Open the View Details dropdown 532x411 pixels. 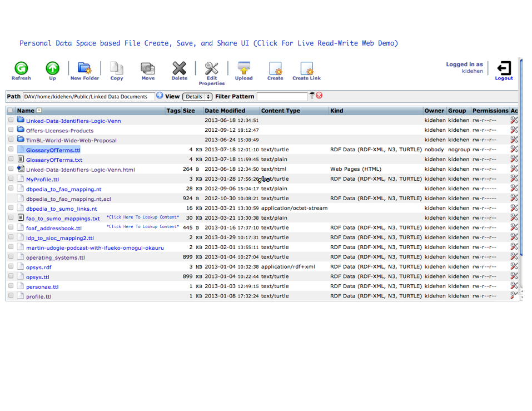click(x=198, y=97)
